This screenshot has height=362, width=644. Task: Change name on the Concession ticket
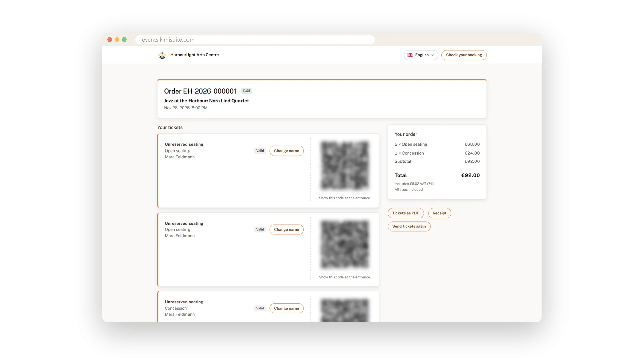[286, 308]
